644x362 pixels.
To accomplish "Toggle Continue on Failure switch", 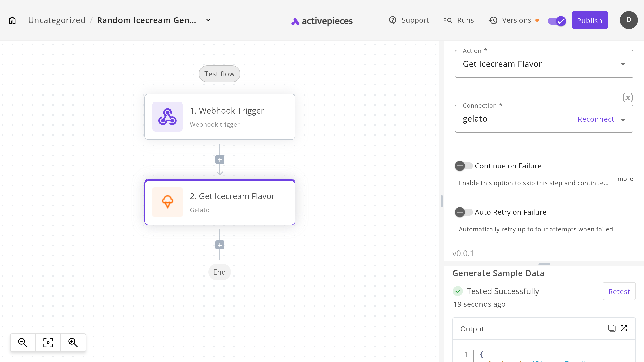I will pos(464,166).
